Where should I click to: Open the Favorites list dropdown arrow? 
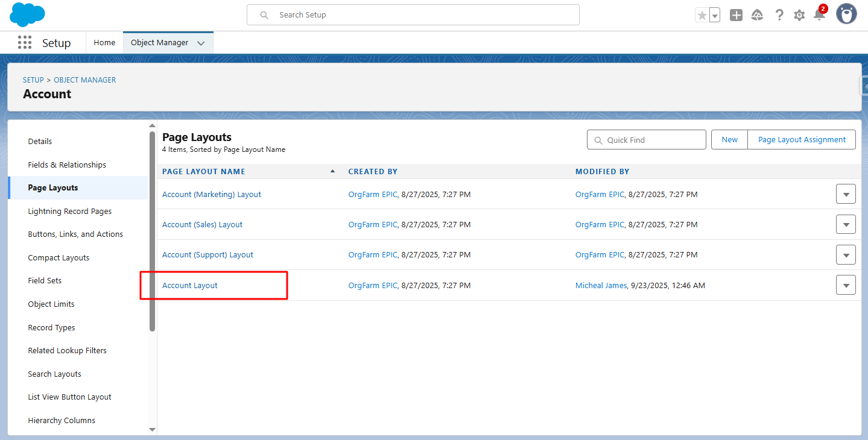click(x=715, y=15)
